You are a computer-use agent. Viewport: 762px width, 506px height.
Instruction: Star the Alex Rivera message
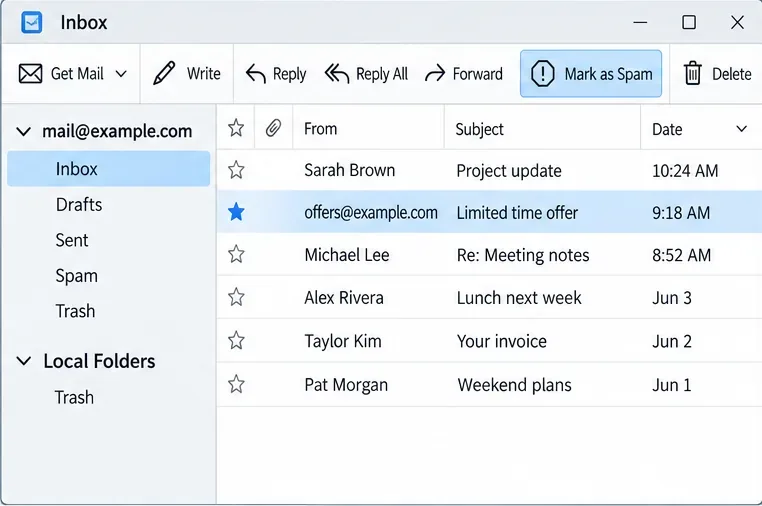coord(236,297)
